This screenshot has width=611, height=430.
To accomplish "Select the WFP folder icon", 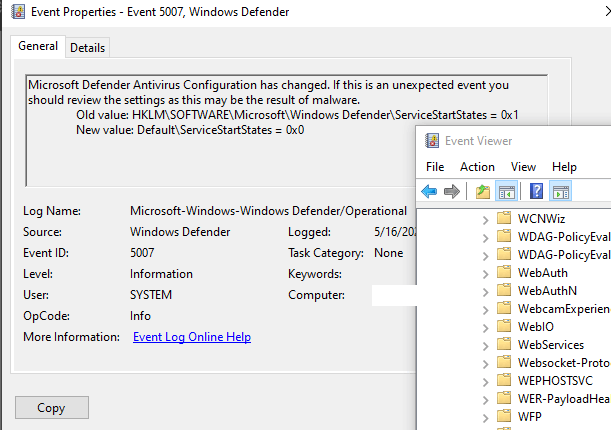I will pyautogui.click(x=504, y=416).
